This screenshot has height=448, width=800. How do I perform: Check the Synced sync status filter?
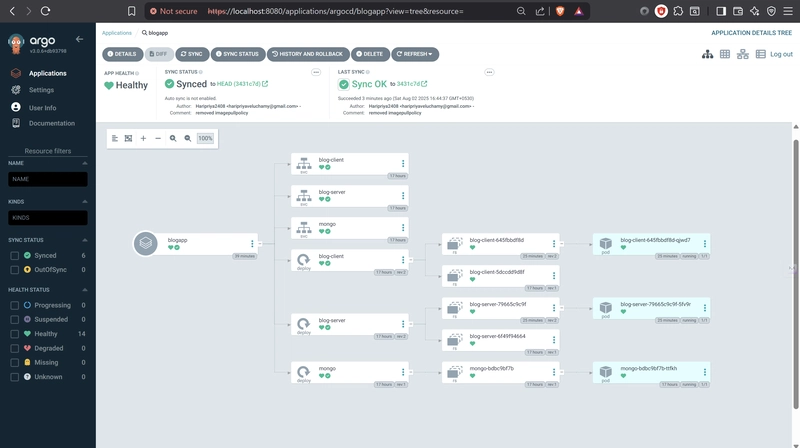tap(14, 255)
